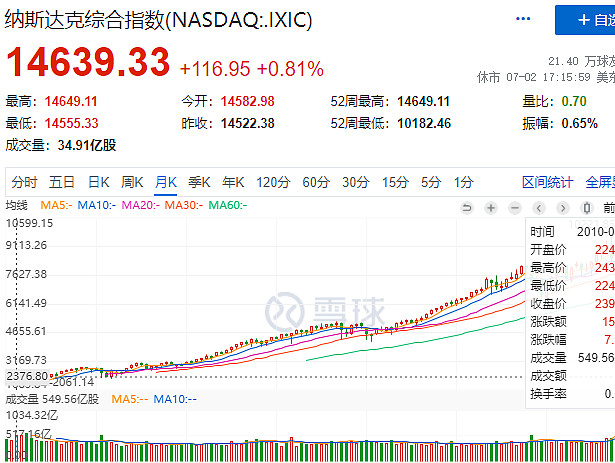Toggle candlestick chart style icon

[x=587, y=208]
